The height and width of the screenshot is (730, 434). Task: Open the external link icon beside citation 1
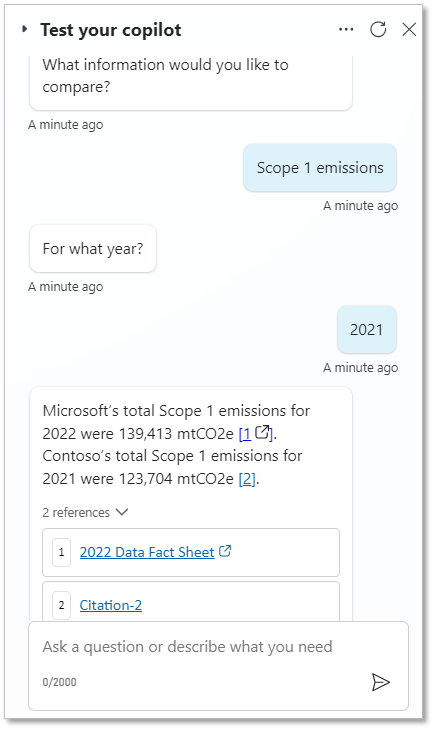[x=263, y=433]
